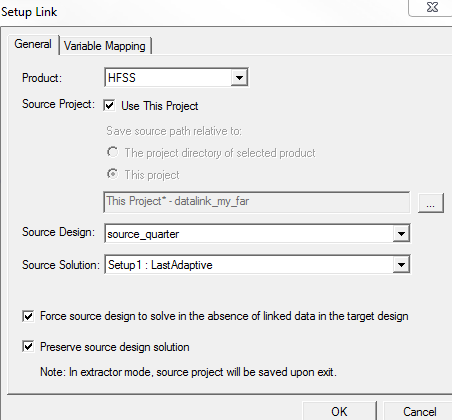Click the 'Save source path relative to:' text
Screen dimensions: 452x420
(174, 131)
